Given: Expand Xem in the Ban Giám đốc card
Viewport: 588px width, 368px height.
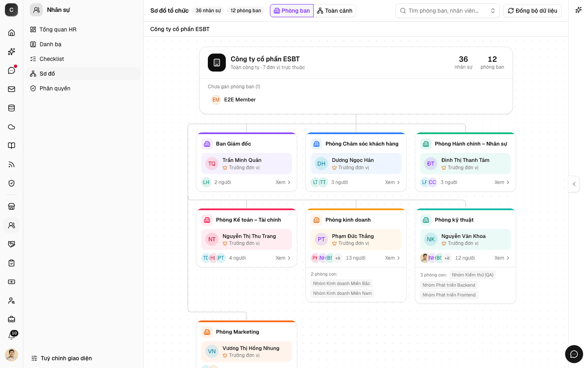Looking at the screenshot, I should pyautogui.click(x=283, y=182).
